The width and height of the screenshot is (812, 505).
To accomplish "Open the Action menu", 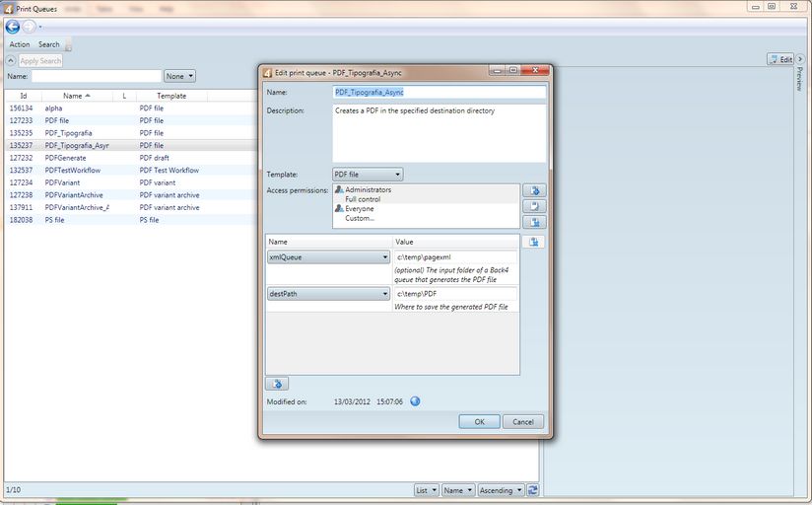I will (20, 44).
